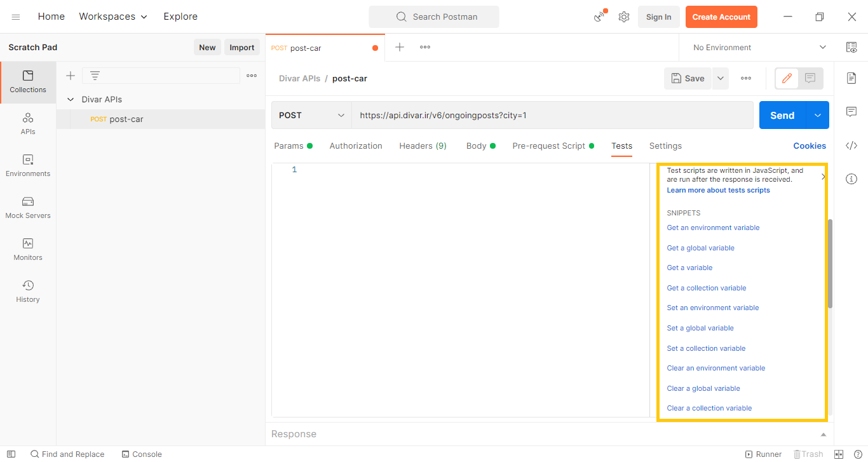Click the Create Account button
This screenshot has height=462, width=868.
coord(721,17)
